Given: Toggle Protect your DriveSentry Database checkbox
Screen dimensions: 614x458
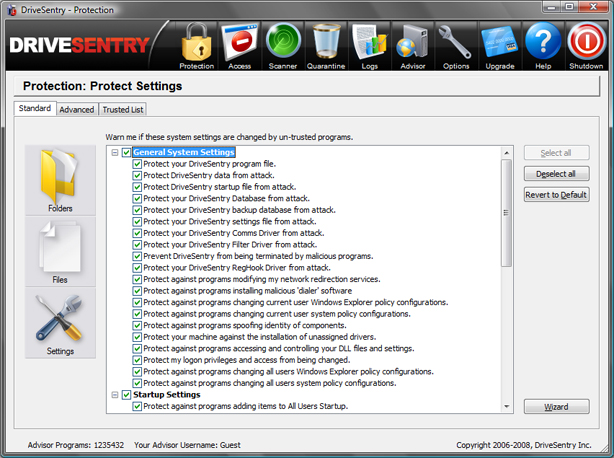Looking at the screenshot, I should [137, 198].
